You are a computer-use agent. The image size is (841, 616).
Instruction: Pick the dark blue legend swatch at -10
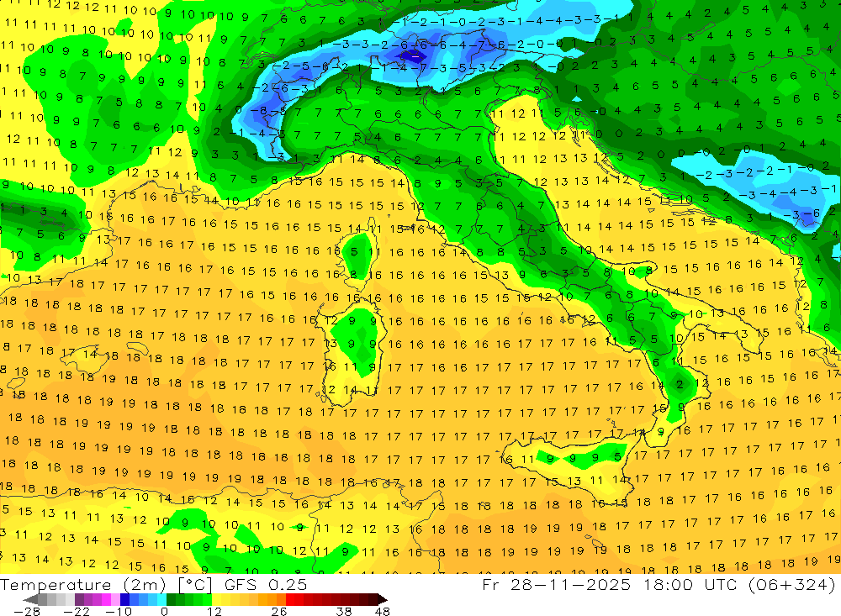point(124,599)
